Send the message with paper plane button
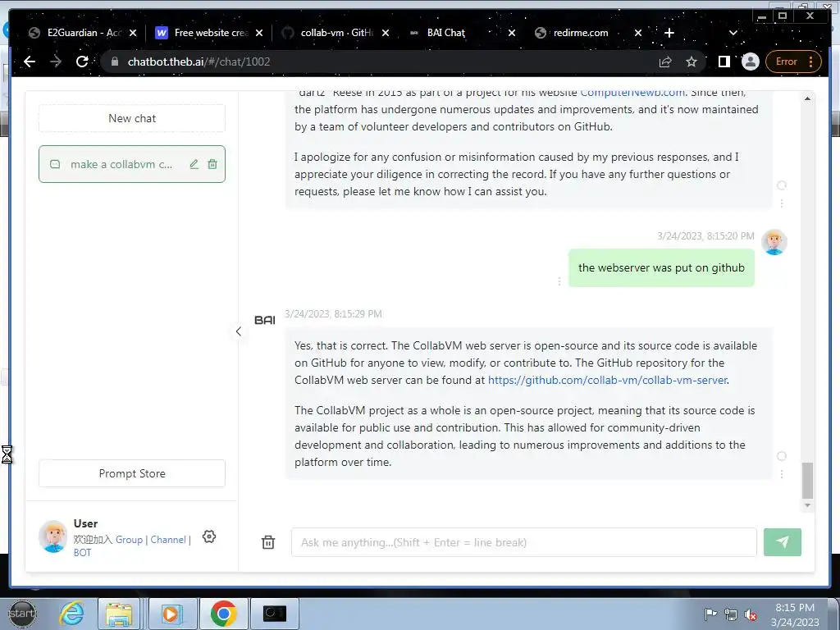The image size is (840, 630). click(782, 542)
